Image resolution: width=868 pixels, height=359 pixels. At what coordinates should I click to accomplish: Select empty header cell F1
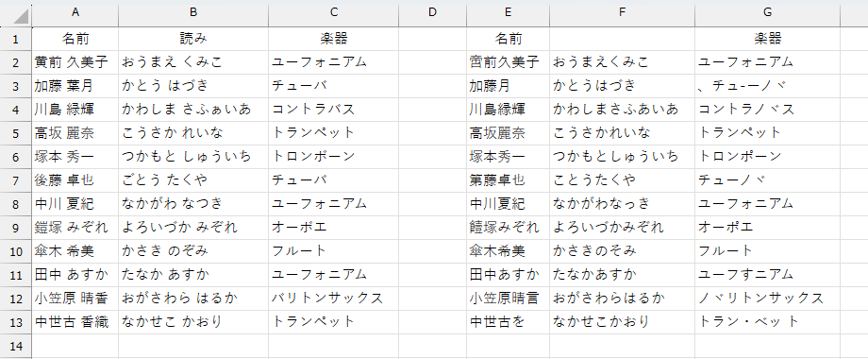click(x=622, y=39)
